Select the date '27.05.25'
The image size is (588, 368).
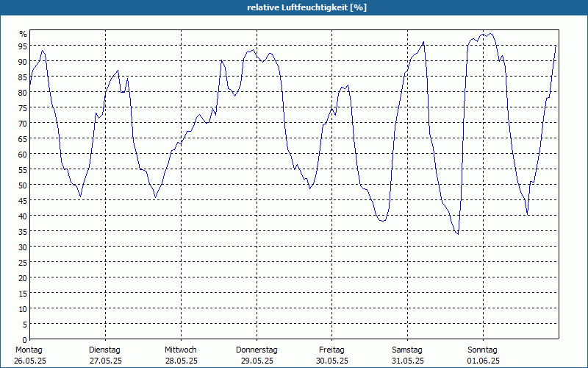106,361
